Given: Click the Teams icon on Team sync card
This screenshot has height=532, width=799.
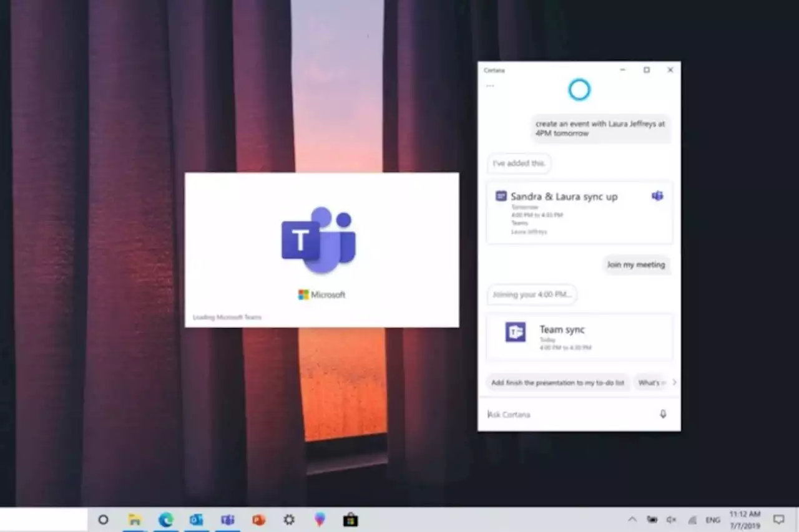Looking at the screenshot, I should click(516, 332).
